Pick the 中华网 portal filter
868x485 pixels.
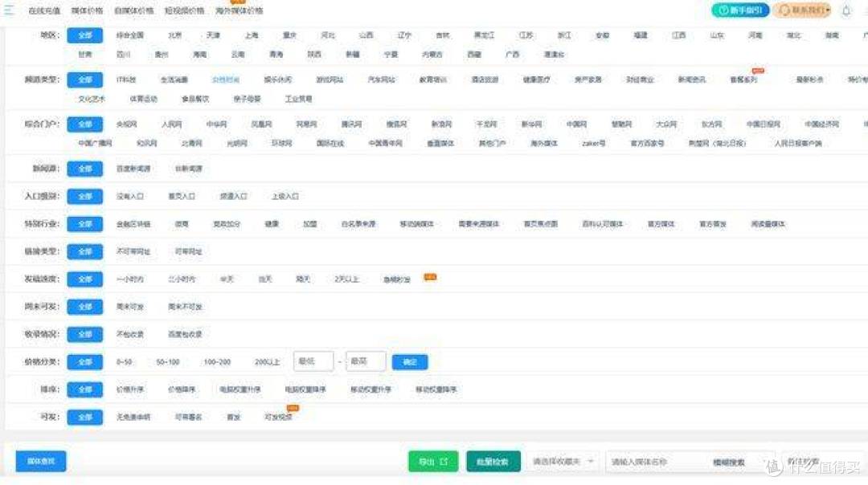216,124
